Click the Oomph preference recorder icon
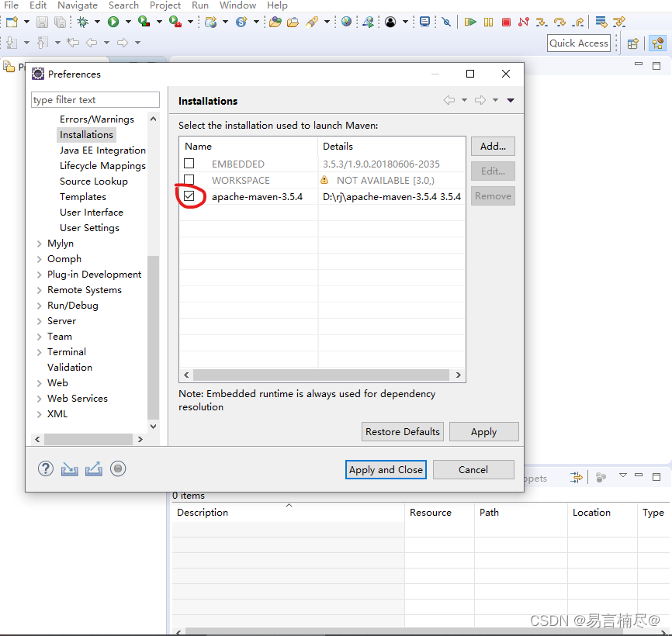Screen dimensions: 672x636 [118, 469]
